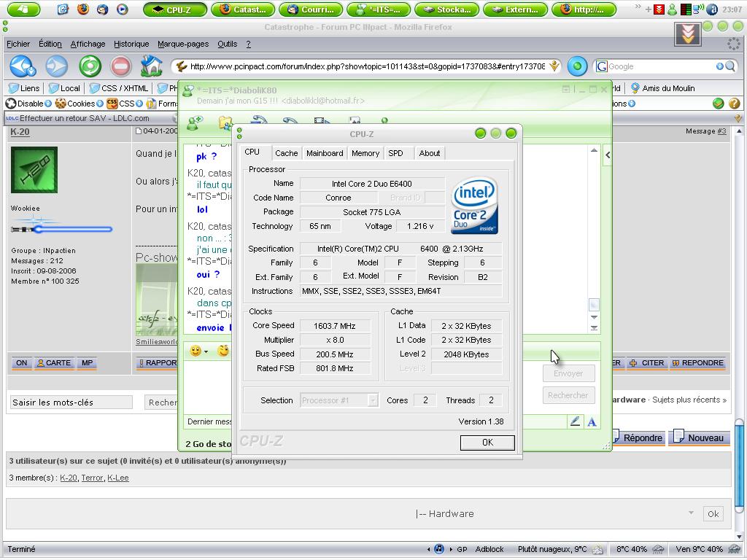The height and width of the screenshot is (560, 747).
Task: Click the Message #3 permalink
Action: tap(721, 131)
